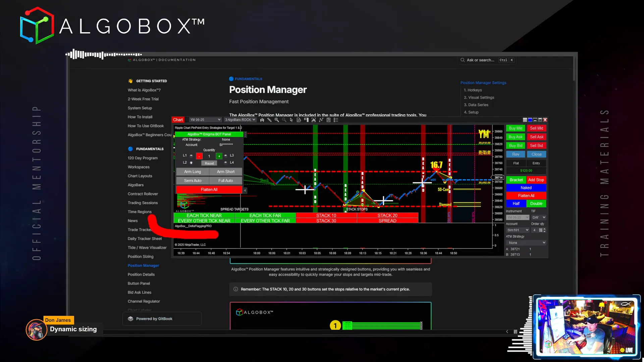Image resolution: width=644 pixels, height=362 pixels.
Task: Click the green plus quantity button
Action: click(x=219, y=156)
